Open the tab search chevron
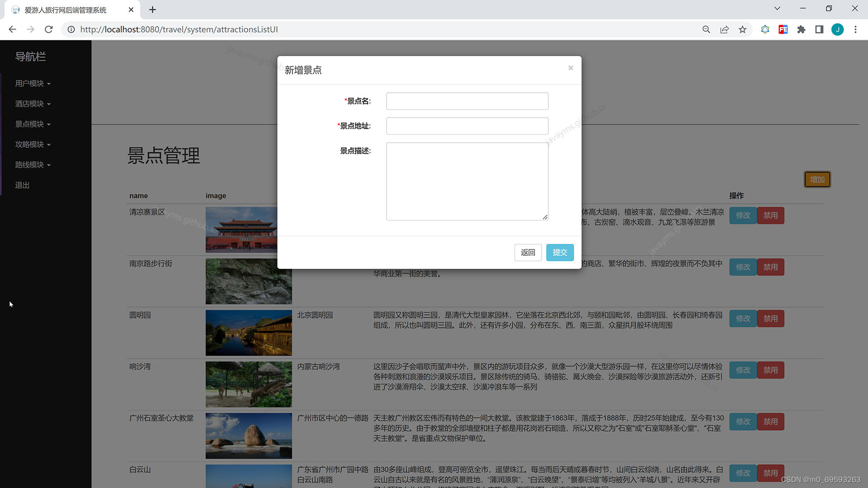 (777, 9)
